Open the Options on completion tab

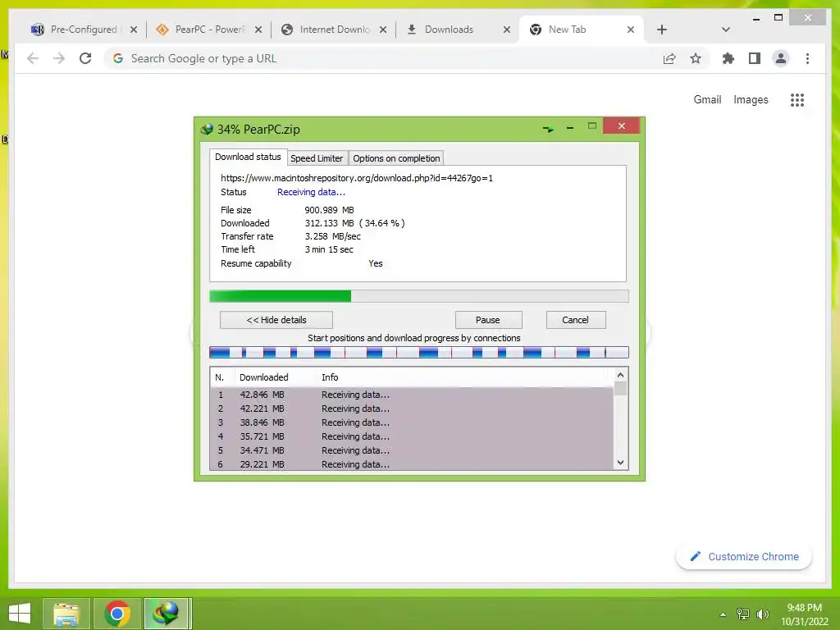coord(396,158)
